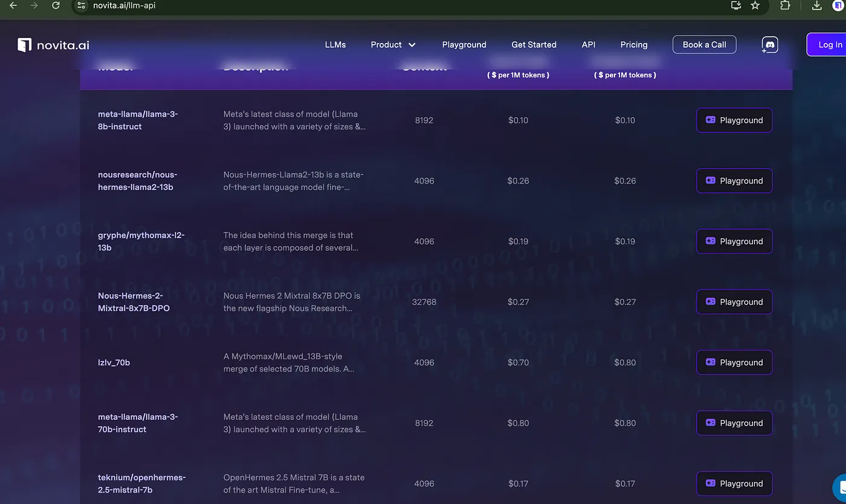This screenshot has height=504, width=846.
Task: Click description "A Mythomax/MLewd_13B-style merge…"
Action: click(289, 363)
